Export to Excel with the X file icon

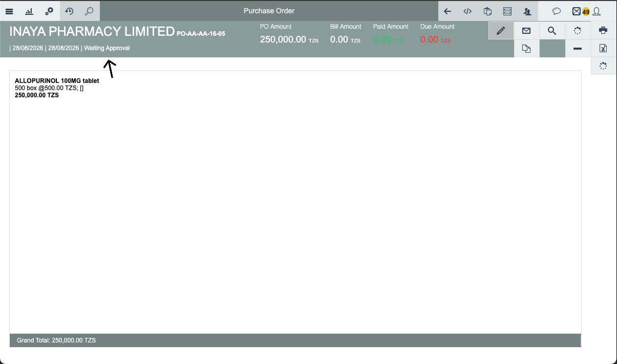603,48
